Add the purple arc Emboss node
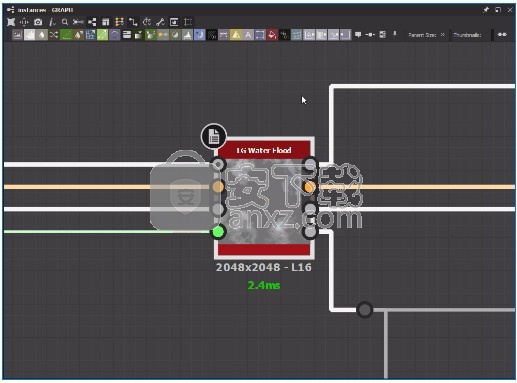 tap(115, 35)
